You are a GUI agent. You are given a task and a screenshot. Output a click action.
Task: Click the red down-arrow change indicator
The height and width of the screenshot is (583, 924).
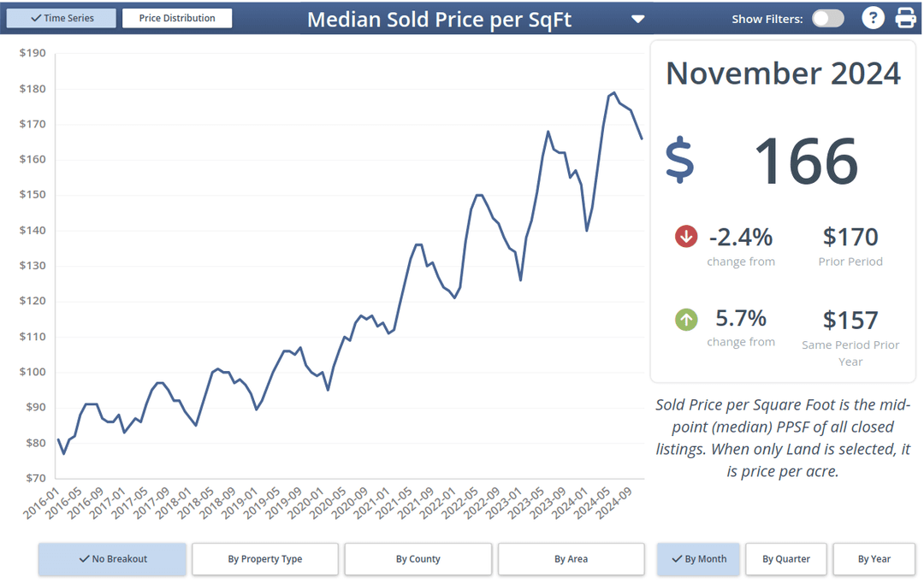pyautogui.click(x=686, y=237)
